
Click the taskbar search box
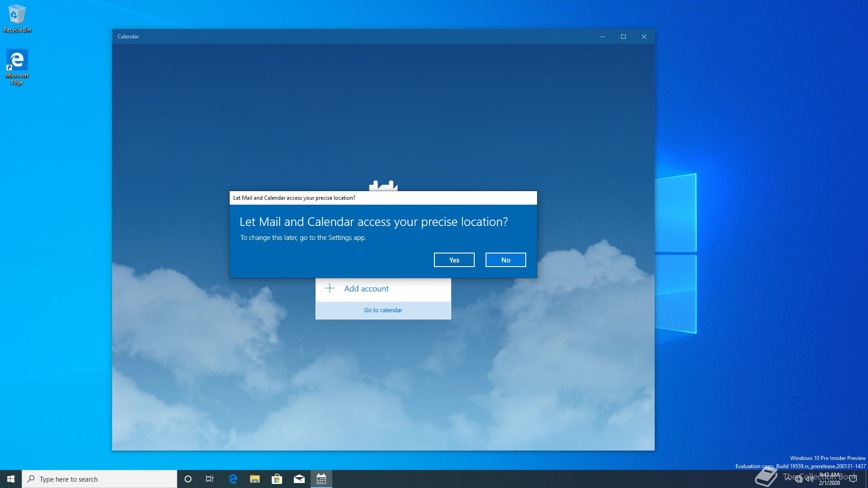click(99, 479)
